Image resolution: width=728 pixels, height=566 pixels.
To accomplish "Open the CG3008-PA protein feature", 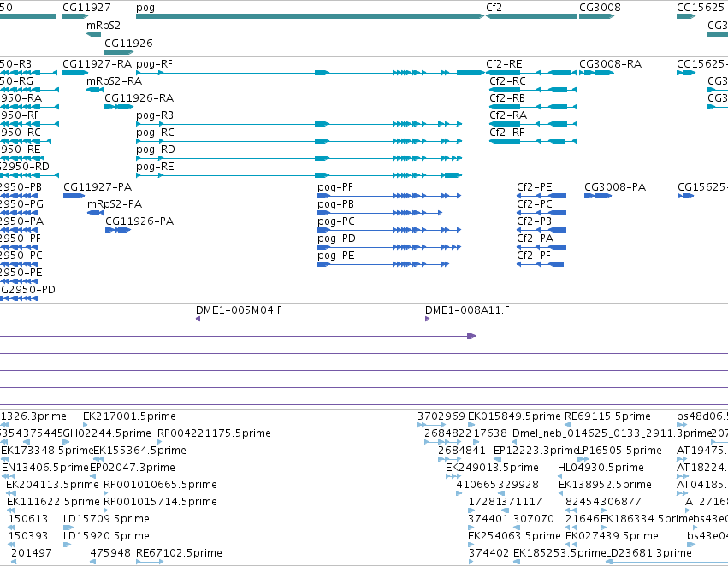I will pyautogui.click(x=598, y=196).
